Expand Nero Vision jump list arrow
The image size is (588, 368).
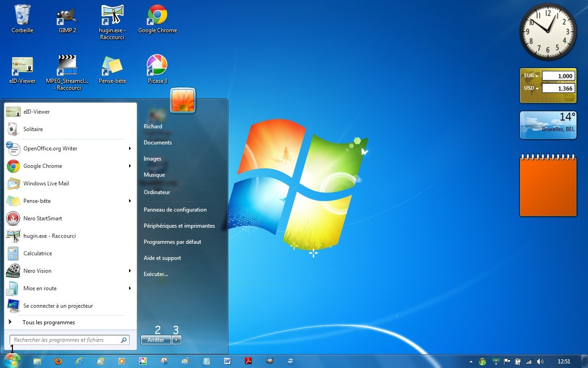130,271
